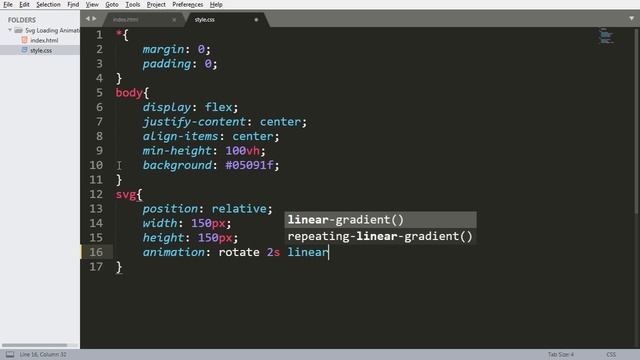Click Line 16, Column status text
This screenshot has width=640, height=360.
tap(43, 354)
